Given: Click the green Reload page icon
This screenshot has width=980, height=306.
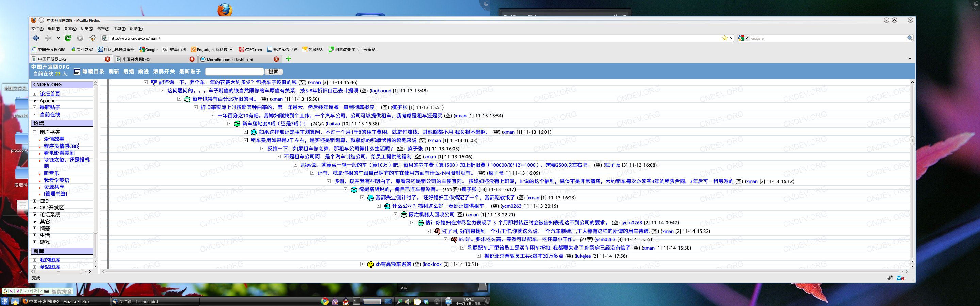Looking at the screenshot, I should pos(68,38).
